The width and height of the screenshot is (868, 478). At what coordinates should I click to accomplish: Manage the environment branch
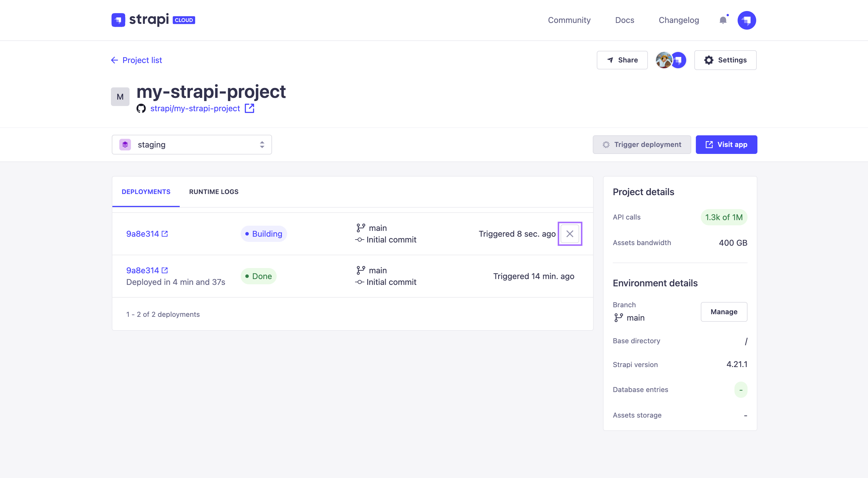pyautogui.click(x=724, y=312)
